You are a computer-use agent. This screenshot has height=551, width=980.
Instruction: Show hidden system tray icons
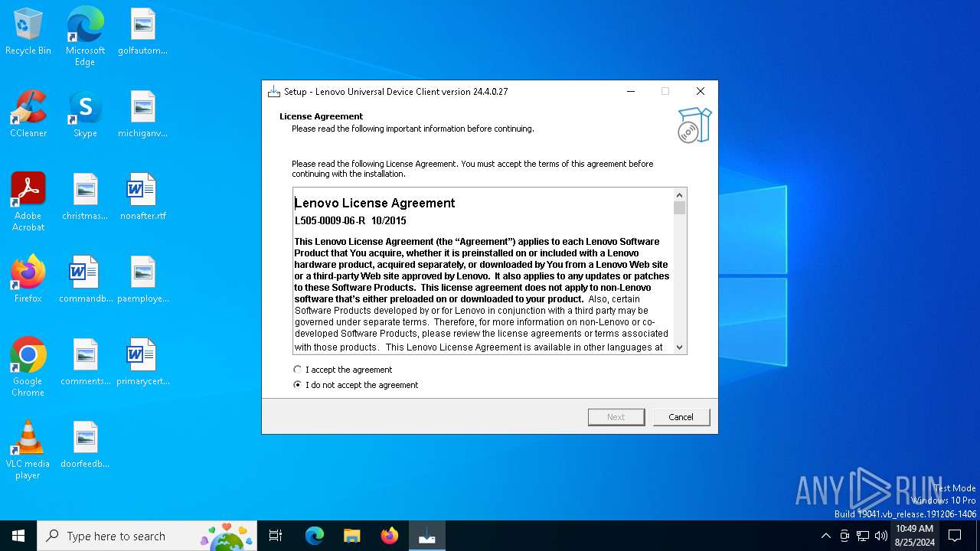[825, 536]
